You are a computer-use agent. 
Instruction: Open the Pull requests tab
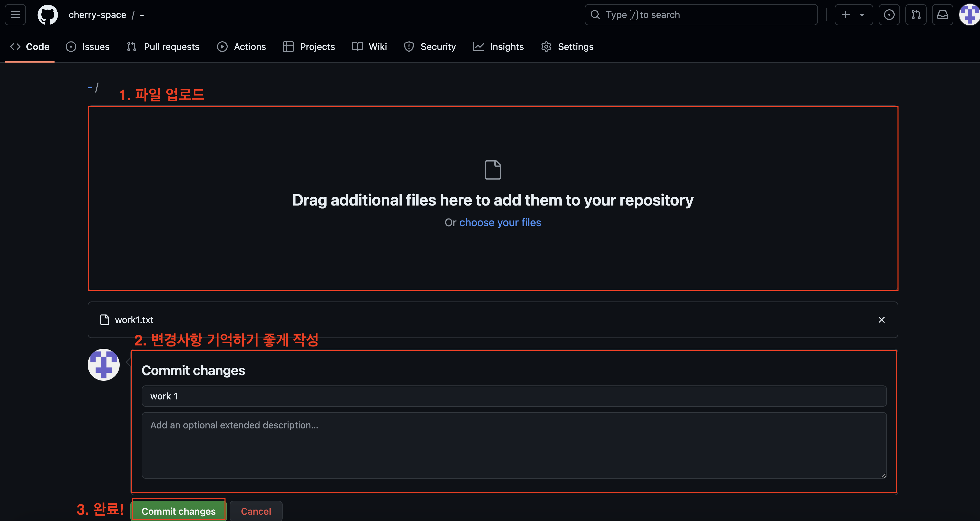coord(163,47)
